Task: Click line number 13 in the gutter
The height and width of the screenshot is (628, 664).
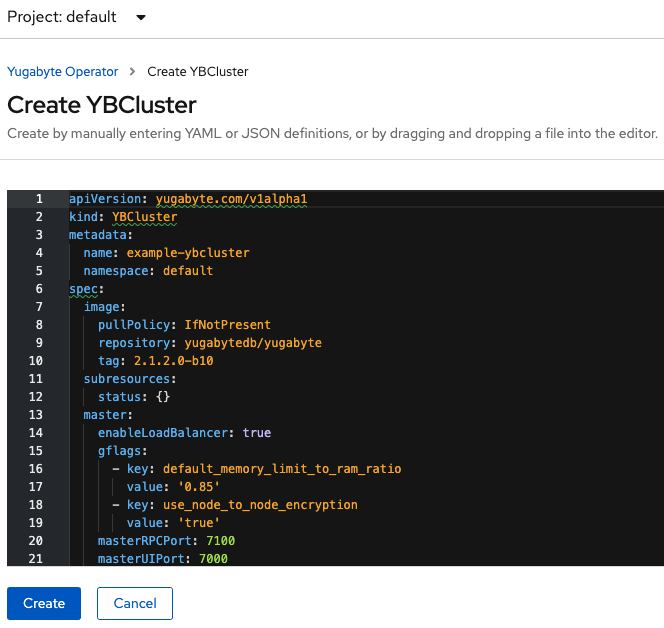Action: (x=36, y=415)
